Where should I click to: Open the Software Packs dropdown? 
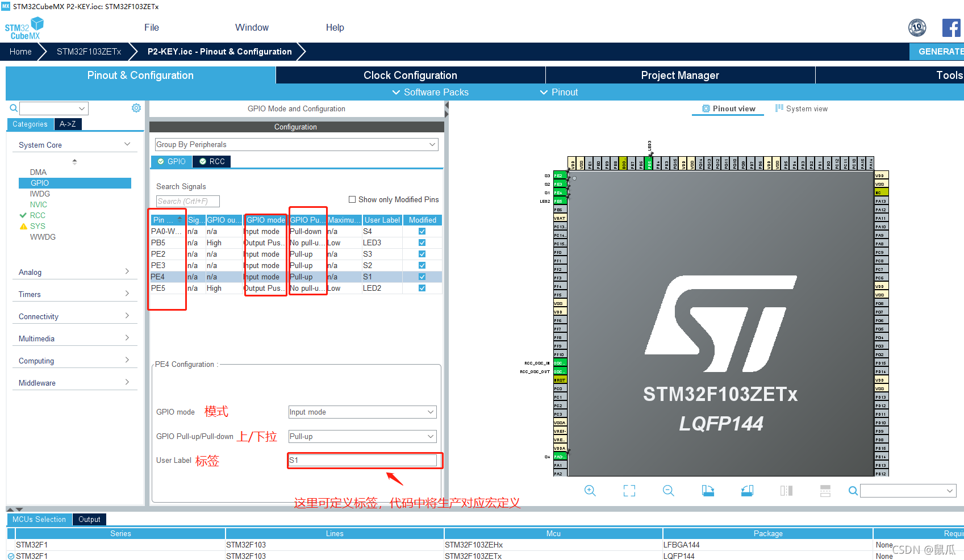(431, 92)
